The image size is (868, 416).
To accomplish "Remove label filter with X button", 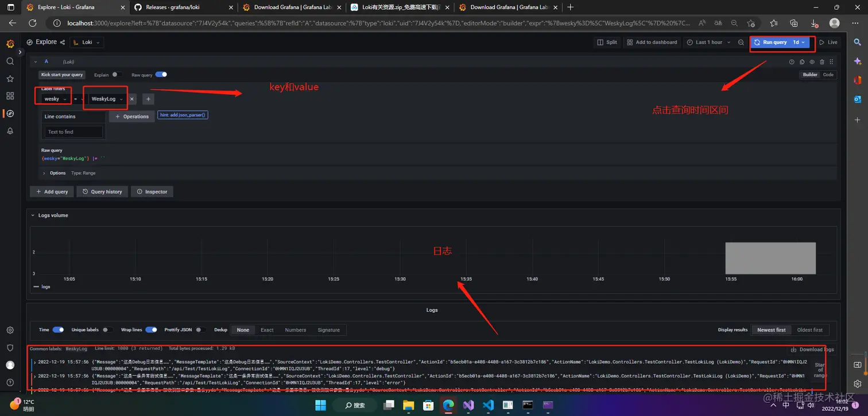I will tap(131, 99).
